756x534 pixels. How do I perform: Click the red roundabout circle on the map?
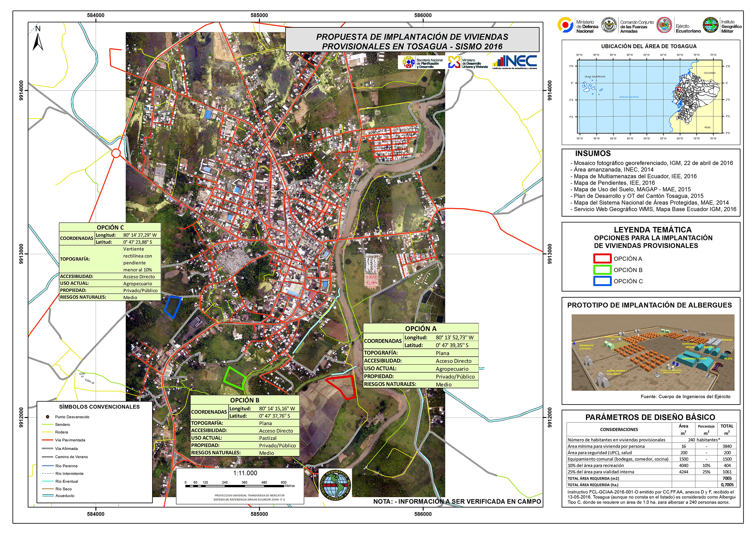pyautogui.click(x=116, y=153)
